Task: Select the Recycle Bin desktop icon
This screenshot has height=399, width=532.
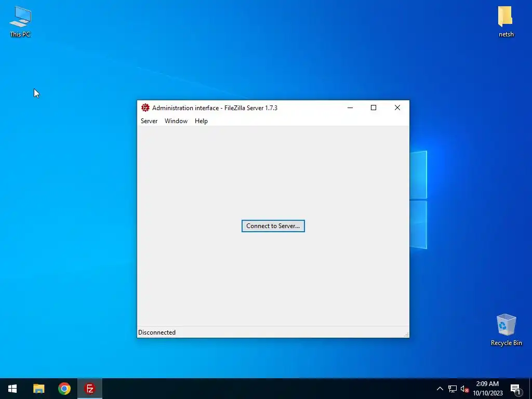Action: [x=506, y=330]
